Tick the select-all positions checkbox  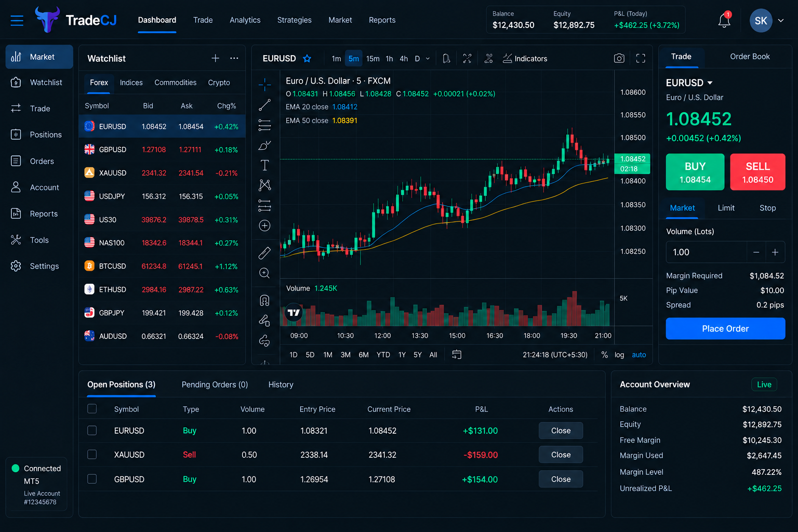pos(92,409)
